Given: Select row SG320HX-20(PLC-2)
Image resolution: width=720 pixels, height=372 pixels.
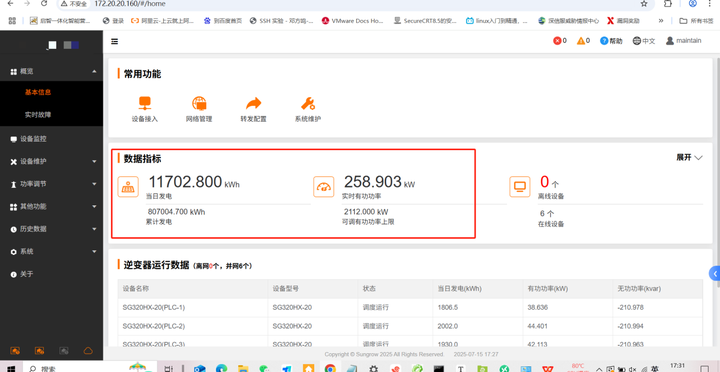Looking at the screenshot, I should tap(410, 326).
